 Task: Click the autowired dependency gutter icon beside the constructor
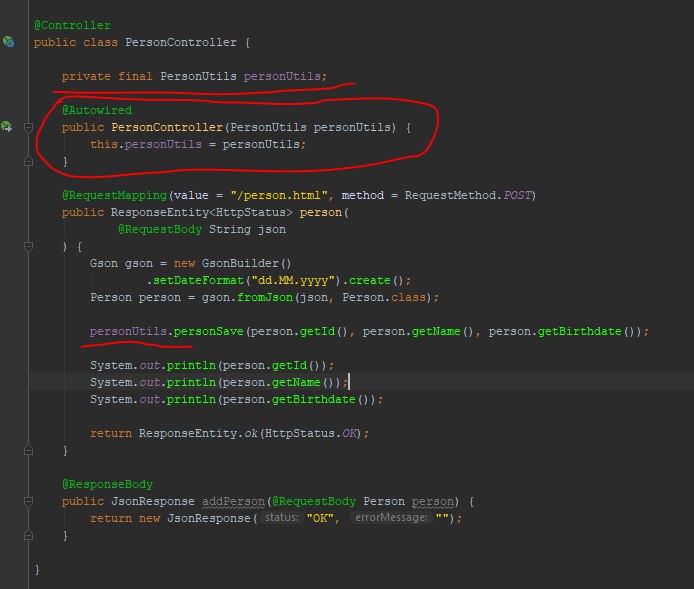click(7, 127)
